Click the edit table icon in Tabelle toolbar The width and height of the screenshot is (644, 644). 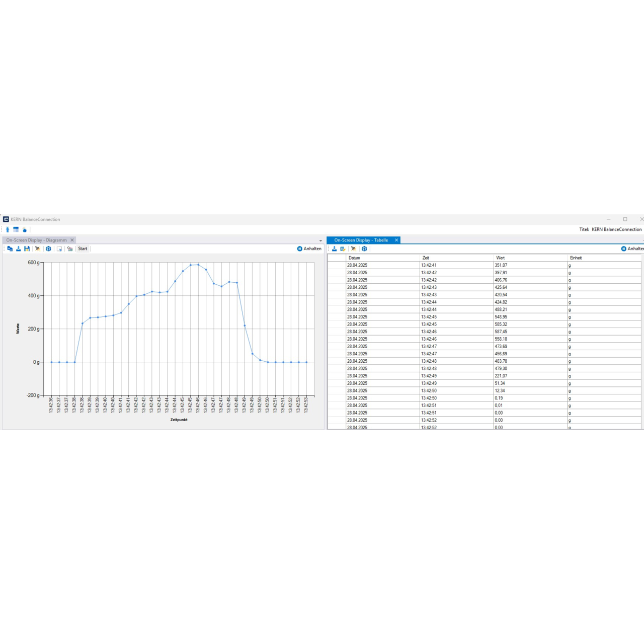point(343,249)
